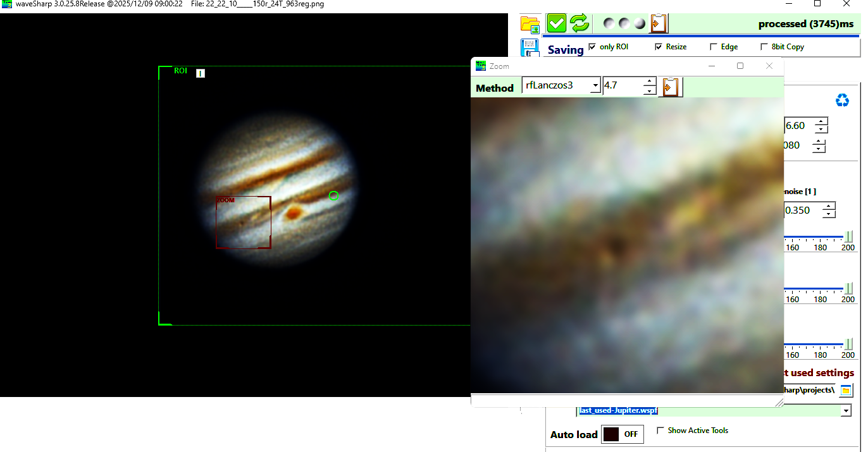Click the clipboard icon in main toolbar
The width and height of the screenshot is (868, 452).
point(659,24)
